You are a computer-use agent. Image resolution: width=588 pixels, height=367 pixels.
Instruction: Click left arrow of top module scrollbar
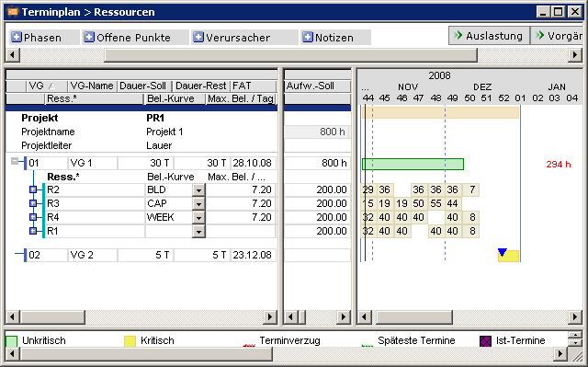12,55
